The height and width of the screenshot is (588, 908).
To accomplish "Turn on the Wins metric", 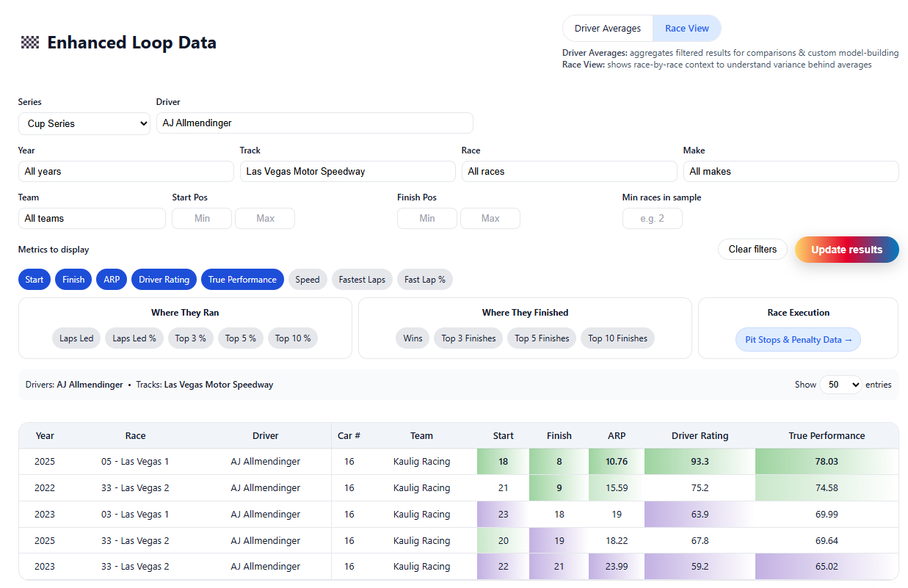I will click(413, 338).
